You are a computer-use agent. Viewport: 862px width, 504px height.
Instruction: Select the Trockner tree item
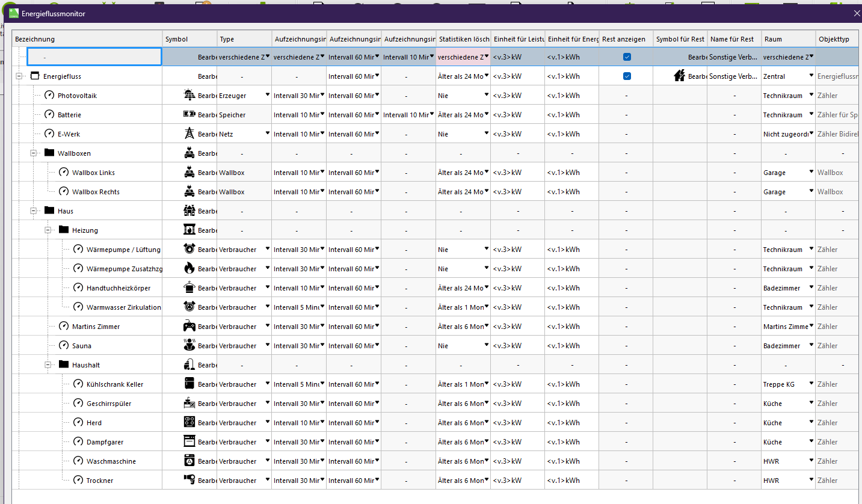100,481
